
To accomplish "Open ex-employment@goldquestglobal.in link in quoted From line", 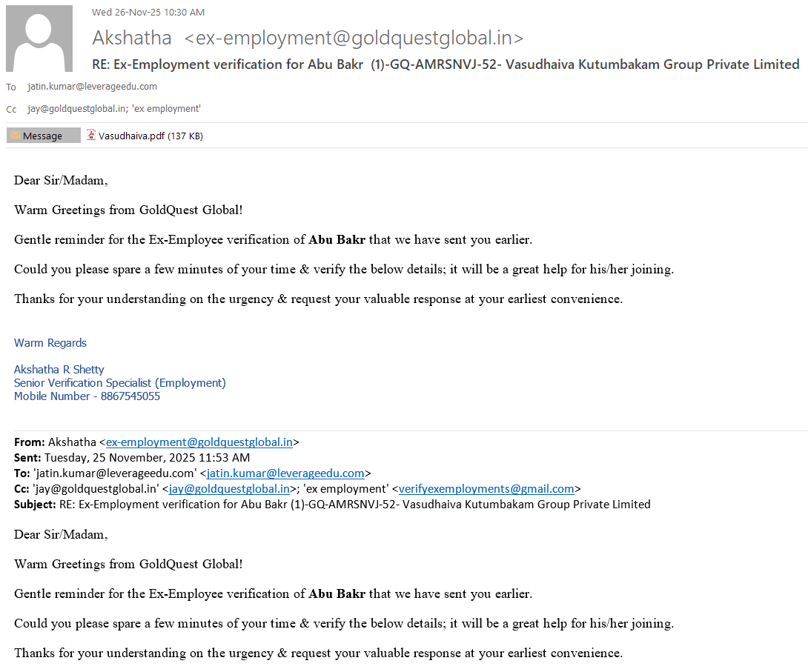I will pyautogui.click(x=199, y=442).
